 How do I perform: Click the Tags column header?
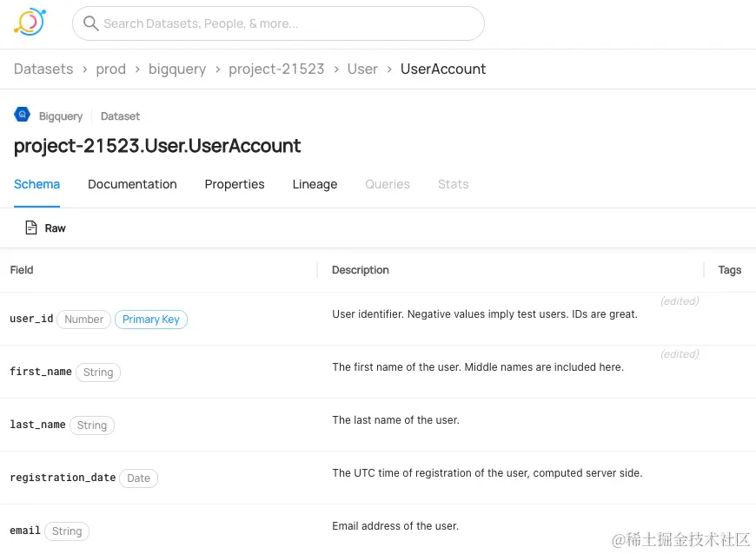click(x=729, y=270)
